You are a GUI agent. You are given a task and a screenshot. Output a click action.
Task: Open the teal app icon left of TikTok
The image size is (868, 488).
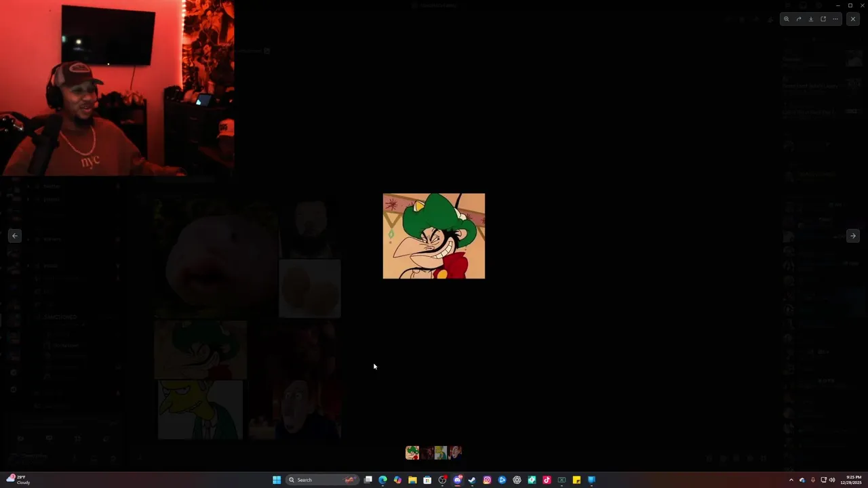532,480
